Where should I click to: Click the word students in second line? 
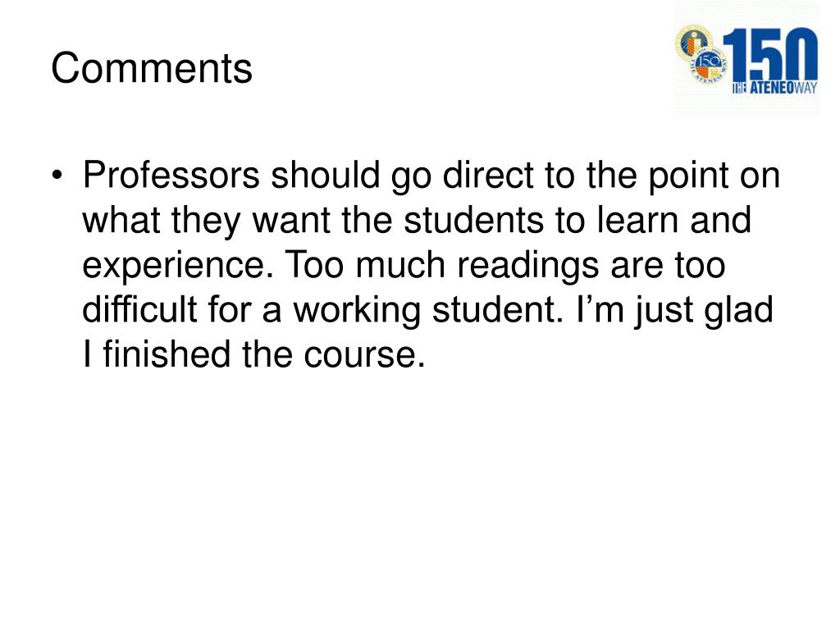[x=473, y=220]
